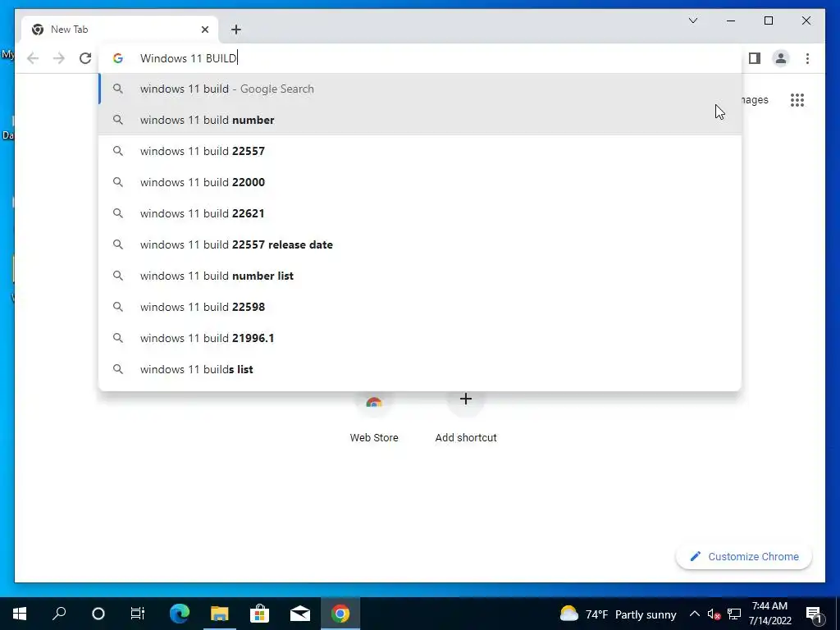This screenshot has height=630, width=840.
Task: Open the Google apps grid
Action: click(x=797, y=100)
